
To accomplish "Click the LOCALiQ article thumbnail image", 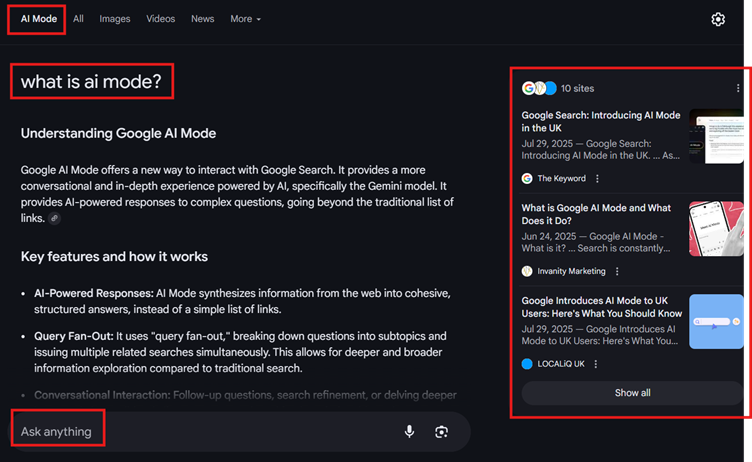I will tap(716, 322).
